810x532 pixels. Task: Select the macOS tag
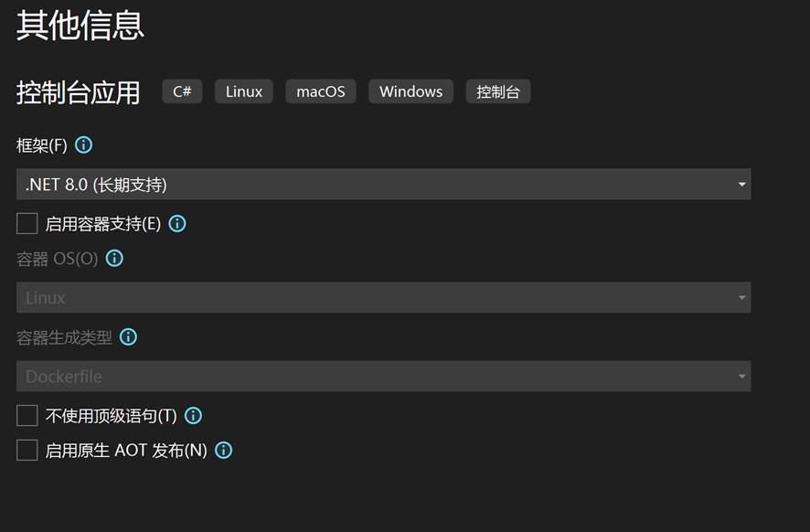[321, 91]
